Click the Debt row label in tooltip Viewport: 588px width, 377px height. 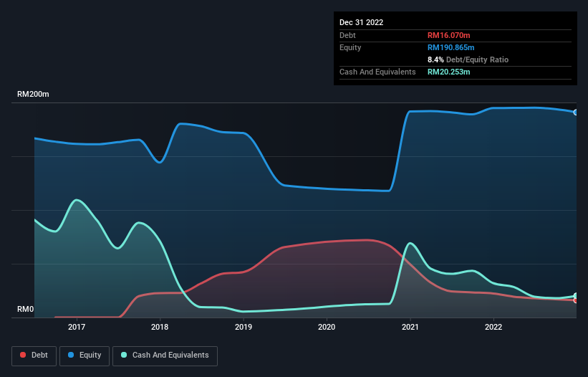coord(347,35)
